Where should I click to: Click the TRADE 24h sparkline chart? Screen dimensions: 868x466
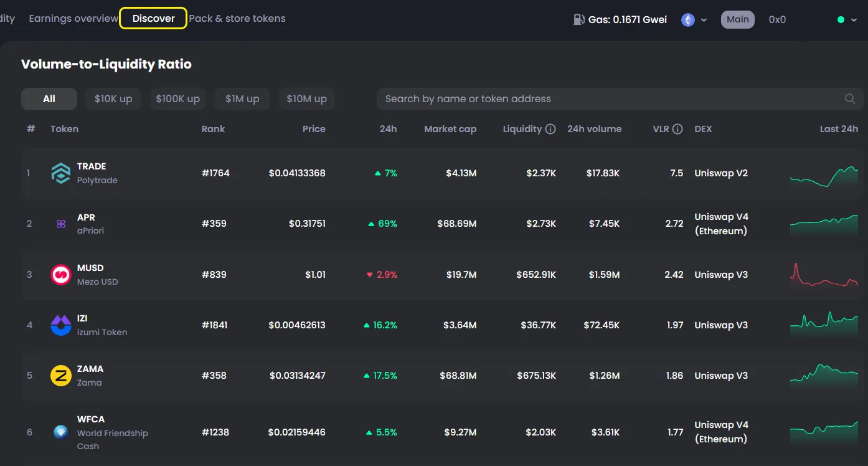tap(824, 177)
